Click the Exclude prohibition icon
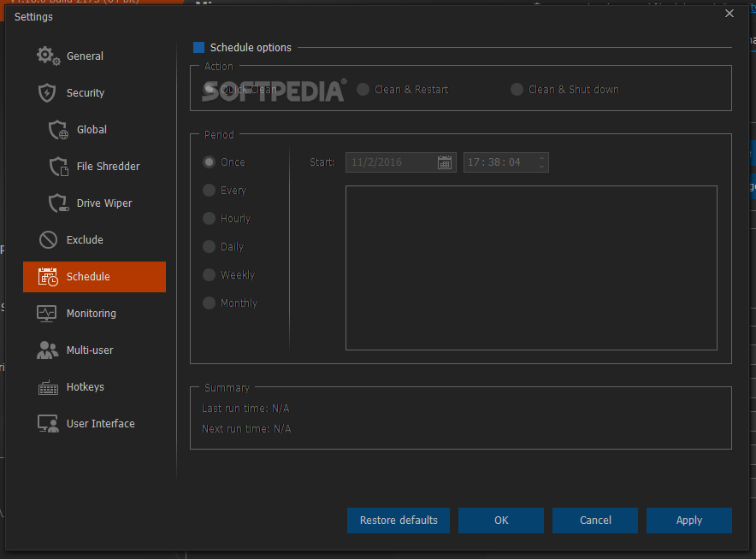Image resolution: width=756 pixels, height=559 pixels. click(48, 239)
